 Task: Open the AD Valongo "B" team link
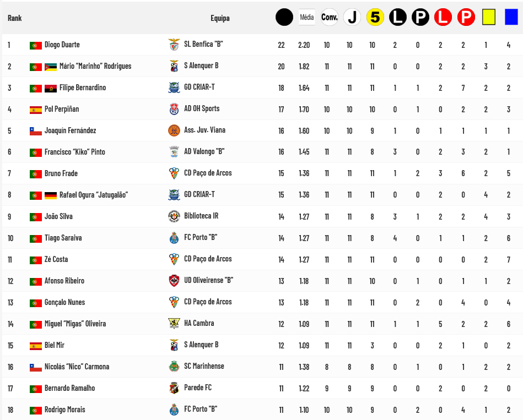coord(204,152)
